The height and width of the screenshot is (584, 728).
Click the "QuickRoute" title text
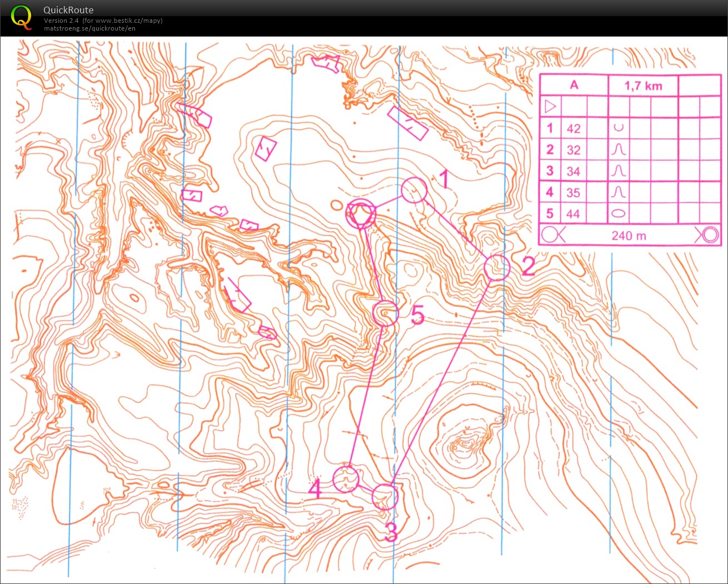68,10
